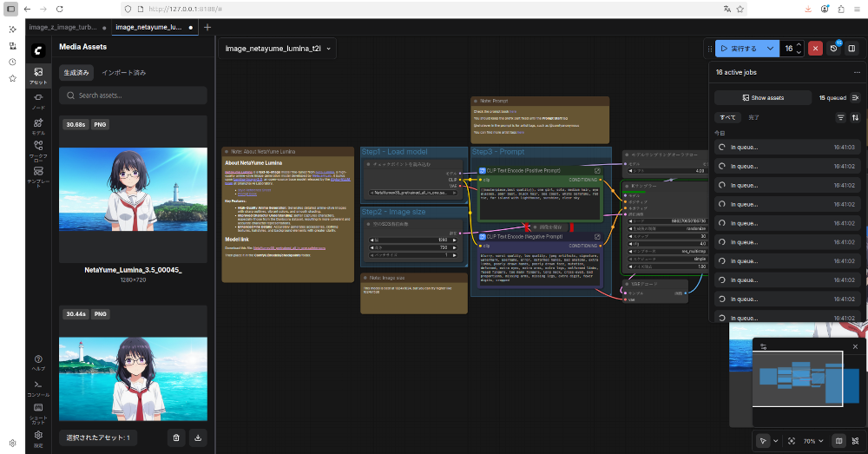Open the Nodes library in sidebar
The width and height of the screenshot is (868, 454).
click(x=38, y=101)
